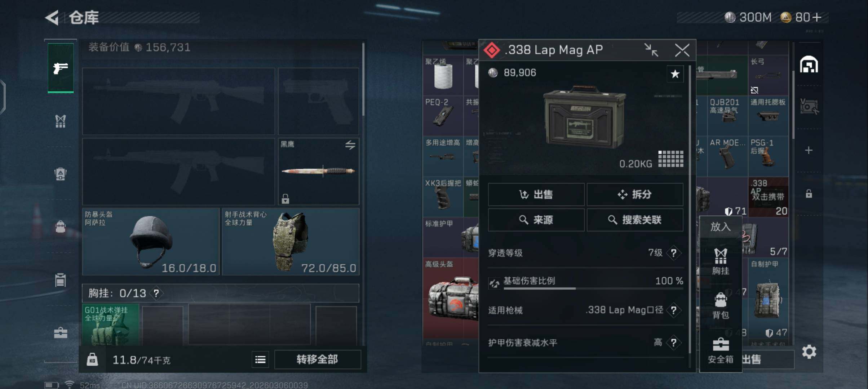The image size is (868, 389).
Task: Select the 射手战术背心 armor vest slot
Action: [291, 242]
